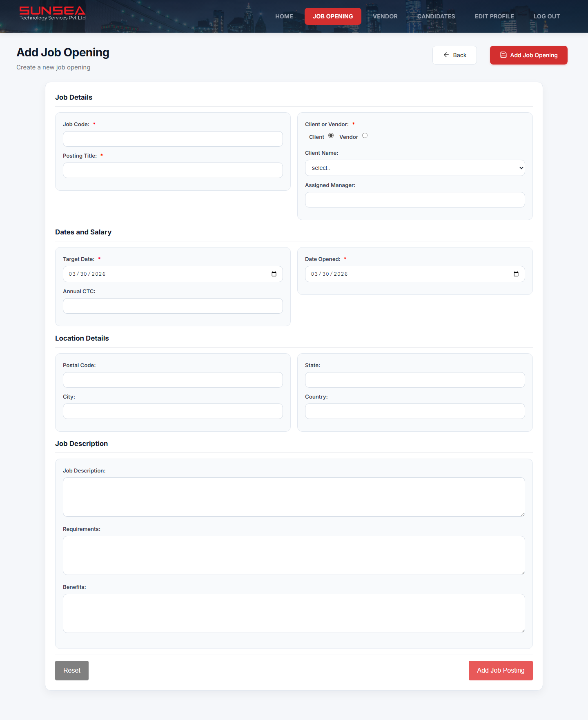Focus the Job Code input field
Screen dimensions: 588x720
(173, 139)
